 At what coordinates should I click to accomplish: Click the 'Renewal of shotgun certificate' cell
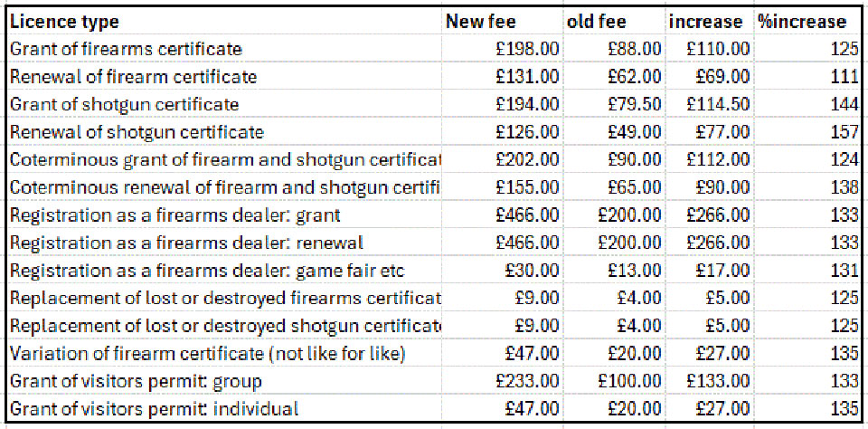pyautogui.click(x=137, y=132)
